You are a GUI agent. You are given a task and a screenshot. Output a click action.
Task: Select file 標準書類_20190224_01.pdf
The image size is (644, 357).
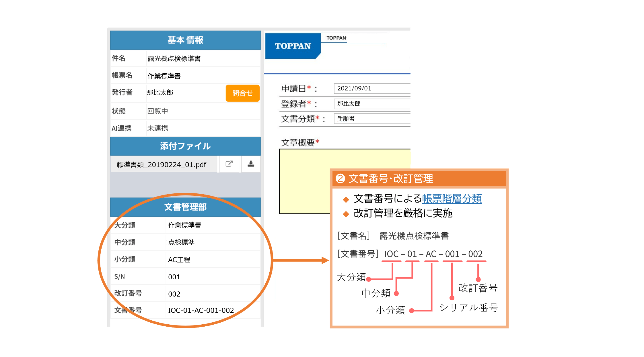coord(162,165)
